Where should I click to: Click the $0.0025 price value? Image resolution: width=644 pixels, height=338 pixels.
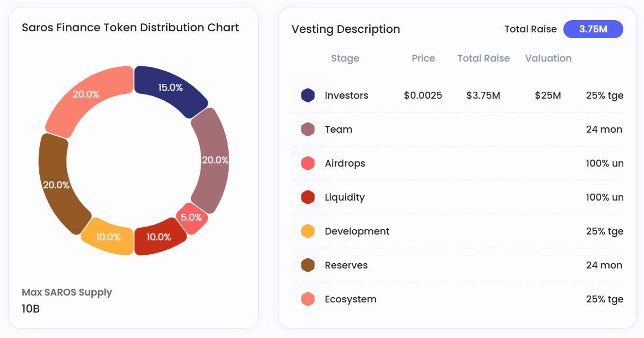pos(423,96)
